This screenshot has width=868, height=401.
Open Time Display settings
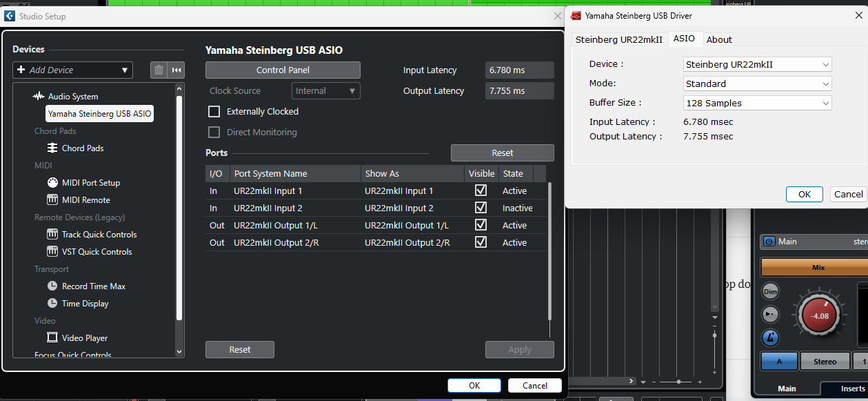click(85, 304)
